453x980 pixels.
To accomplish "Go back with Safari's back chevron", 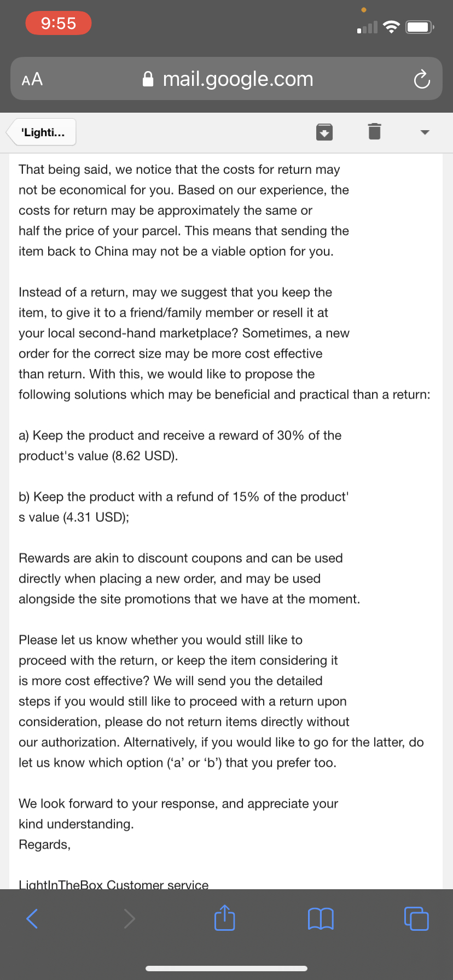I will (32, 918).
